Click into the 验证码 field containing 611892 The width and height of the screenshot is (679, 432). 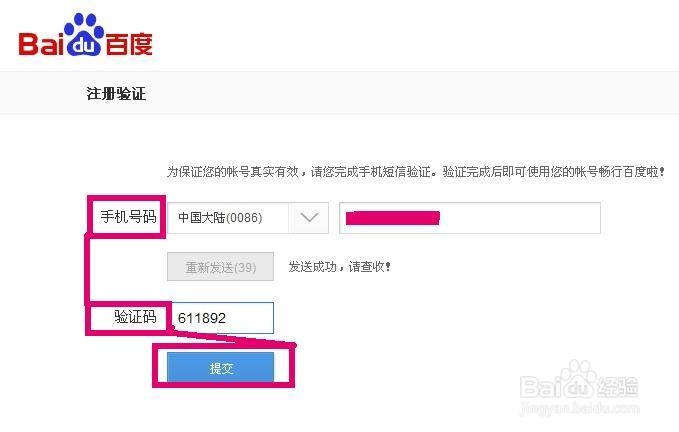tap(221, 318)
